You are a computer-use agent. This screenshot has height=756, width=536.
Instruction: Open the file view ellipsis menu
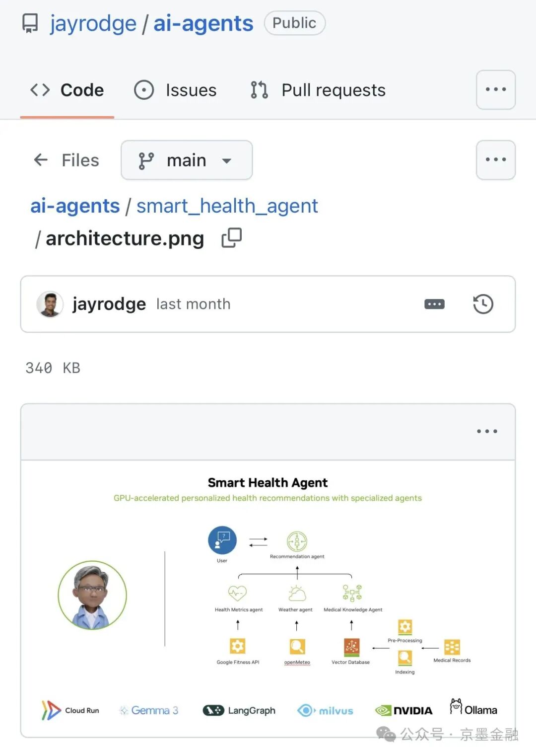[486, 431]
